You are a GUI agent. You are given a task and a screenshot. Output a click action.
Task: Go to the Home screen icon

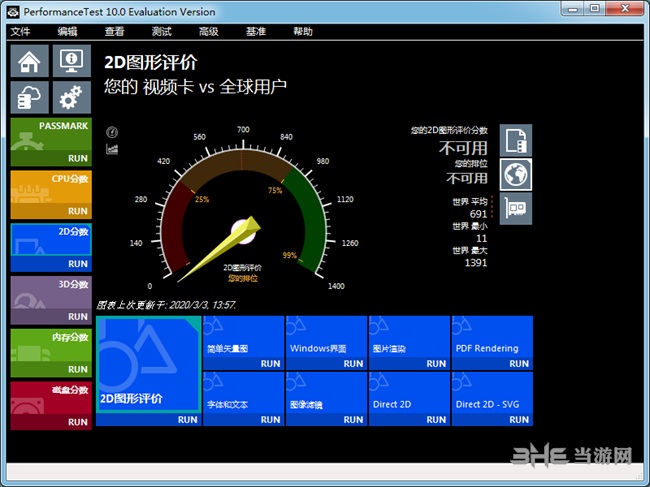29,61
